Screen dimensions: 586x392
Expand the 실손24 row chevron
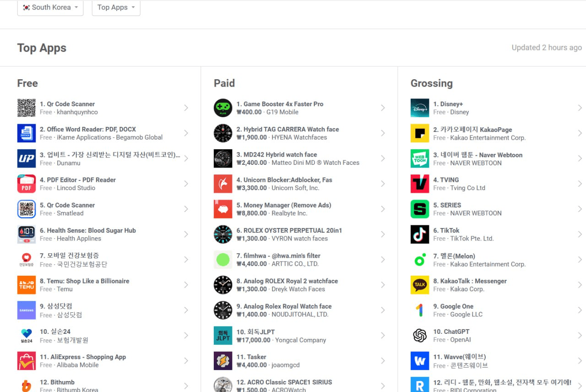coord(186,335)
